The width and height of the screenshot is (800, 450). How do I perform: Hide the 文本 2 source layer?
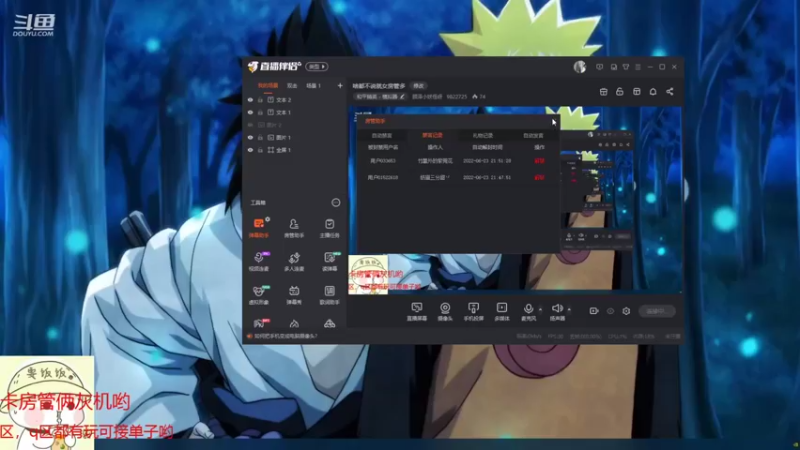pyautogui.click(x=250, y=100)
